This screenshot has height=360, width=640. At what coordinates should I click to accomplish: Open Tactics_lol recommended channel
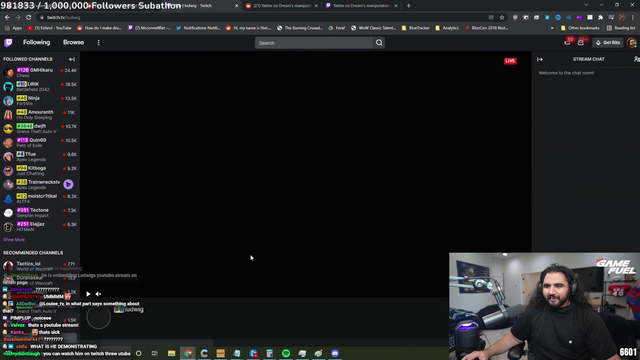point(40,266)
